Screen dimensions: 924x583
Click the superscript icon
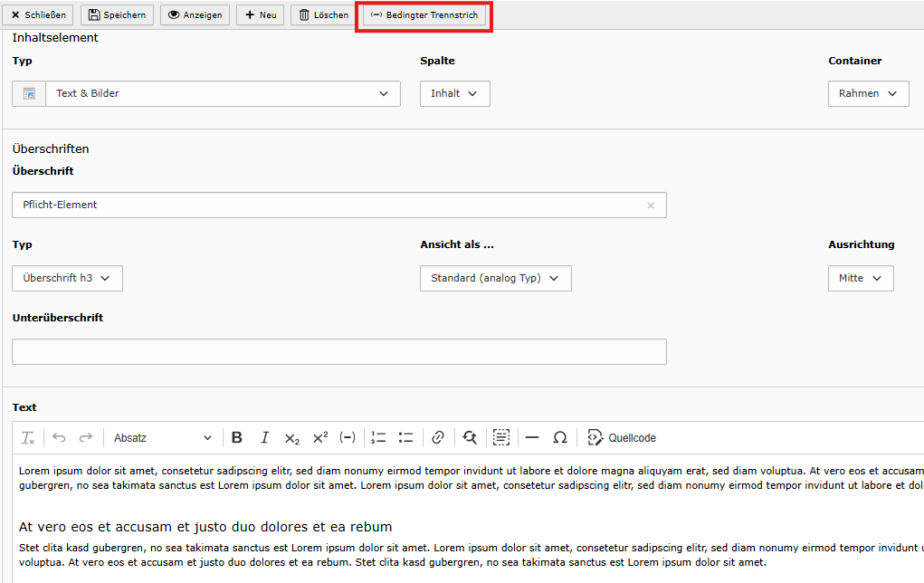tap(319, 438)
